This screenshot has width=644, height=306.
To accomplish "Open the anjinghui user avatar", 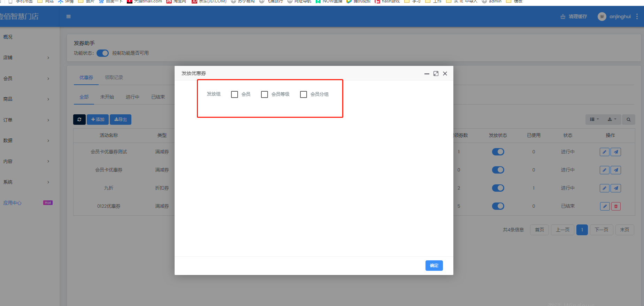I will pos(602,16).
